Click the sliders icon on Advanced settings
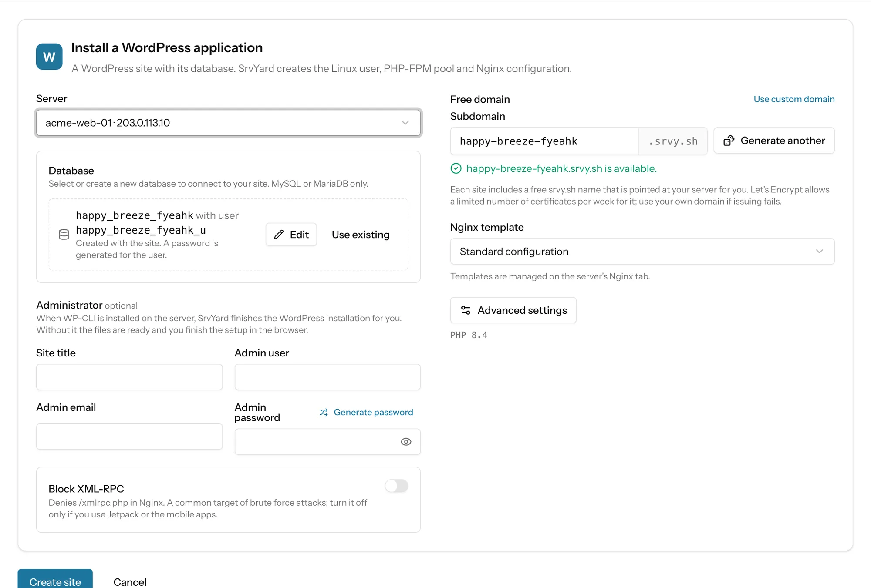Screen dimensions: 871x588 point(466,310)
